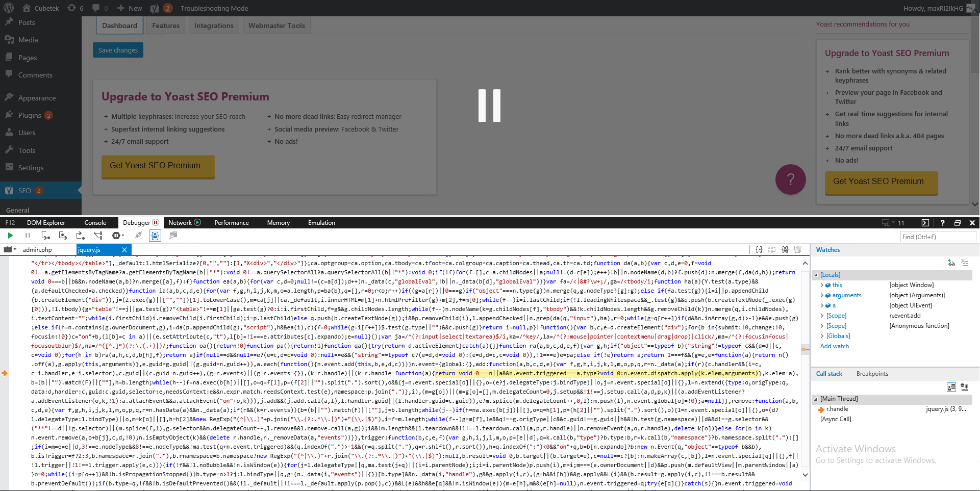Click the Yoast help question mark button
The width and height of the screenshot is (980, 491).
click(791, 179)
